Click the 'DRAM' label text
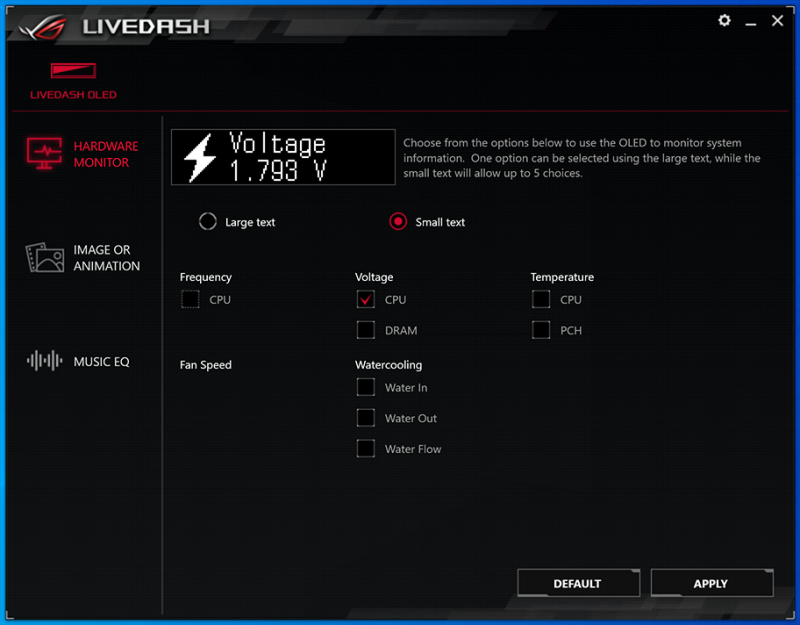 [401, 331]
